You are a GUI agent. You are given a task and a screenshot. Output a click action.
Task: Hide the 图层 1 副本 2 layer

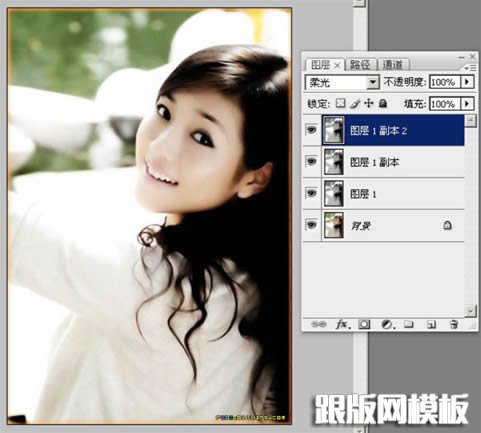(311, 130)
